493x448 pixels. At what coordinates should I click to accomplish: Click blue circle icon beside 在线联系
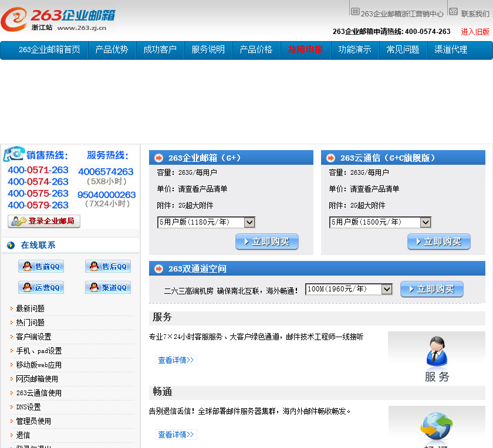tap(11, 245)
